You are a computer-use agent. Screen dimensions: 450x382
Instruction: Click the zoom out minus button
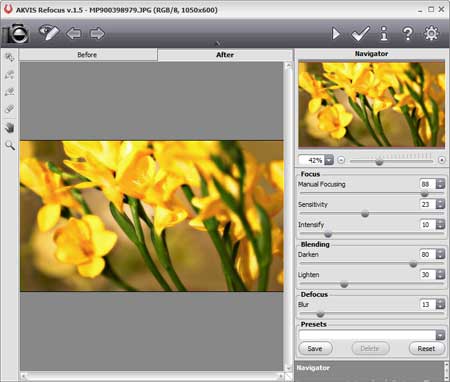point(341,160)
